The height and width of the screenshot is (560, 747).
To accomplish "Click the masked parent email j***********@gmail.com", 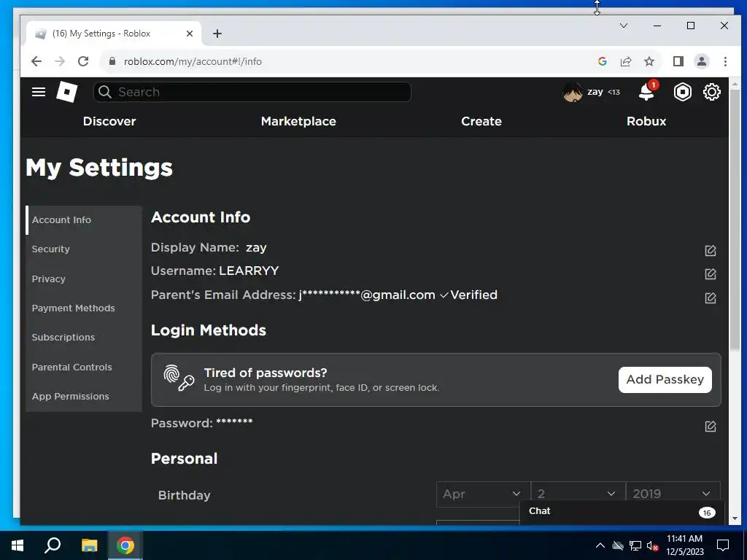I will (x=367, y=295).
